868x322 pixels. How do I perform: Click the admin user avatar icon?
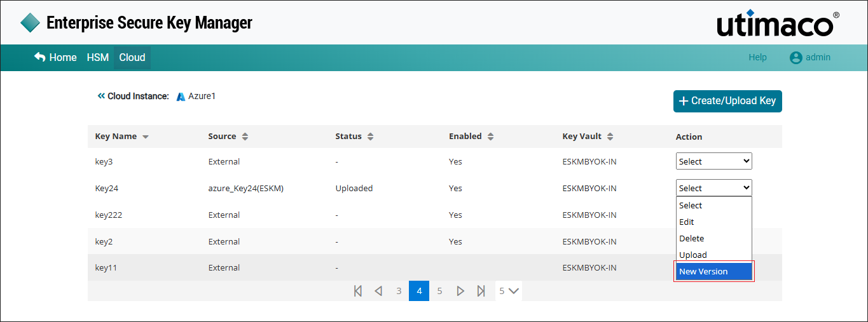[x=796, y=57]
